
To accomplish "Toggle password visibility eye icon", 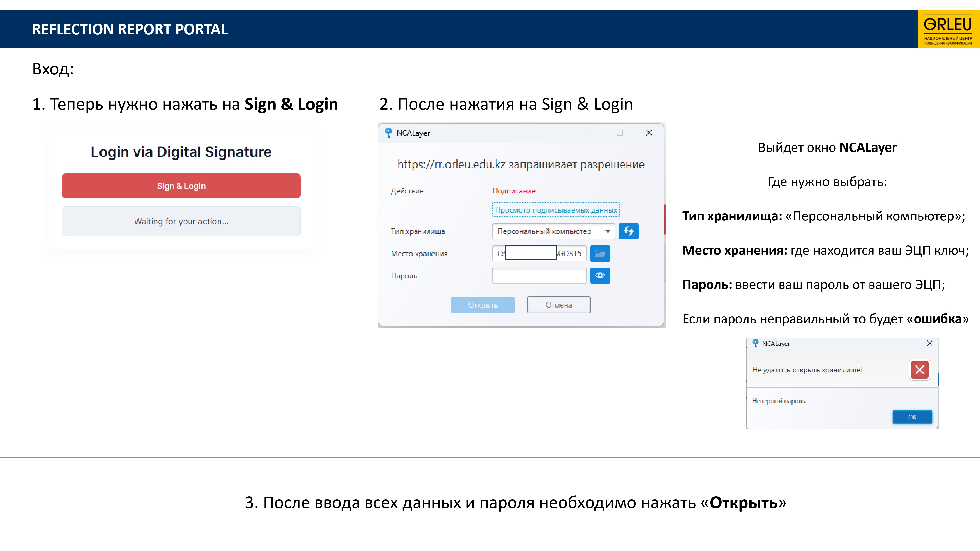I will coord(600,276).
